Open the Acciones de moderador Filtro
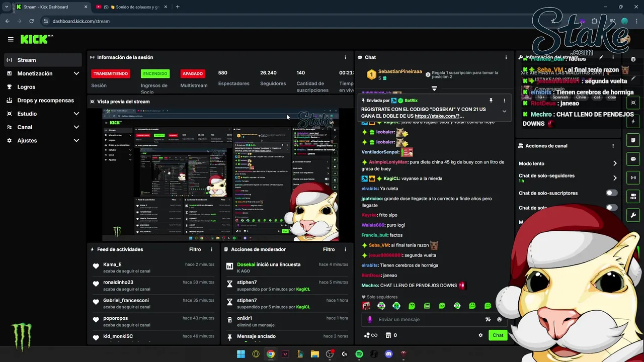 click(x=329, y=249)
